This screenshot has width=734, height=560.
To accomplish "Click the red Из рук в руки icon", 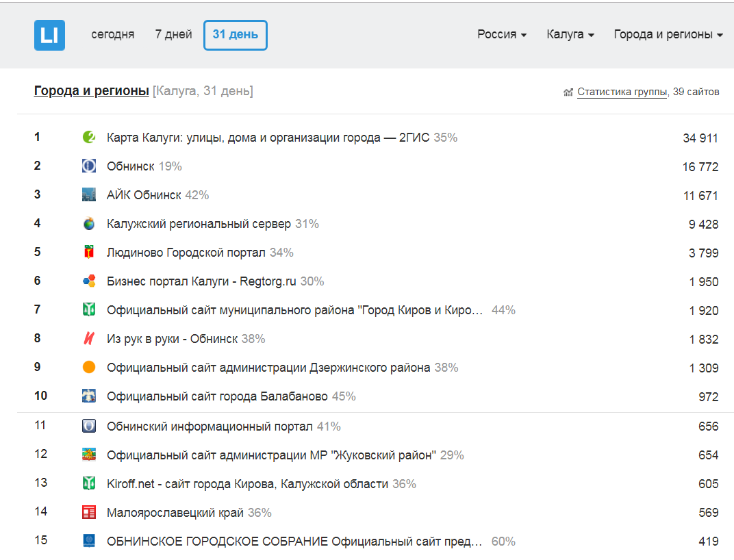I will click(89, 339).
